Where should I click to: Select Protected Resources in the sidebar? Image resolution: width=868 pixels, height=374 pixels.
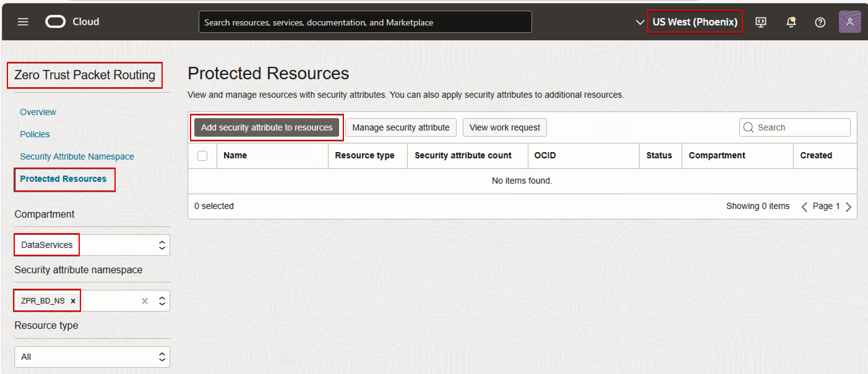pos(63,179)
